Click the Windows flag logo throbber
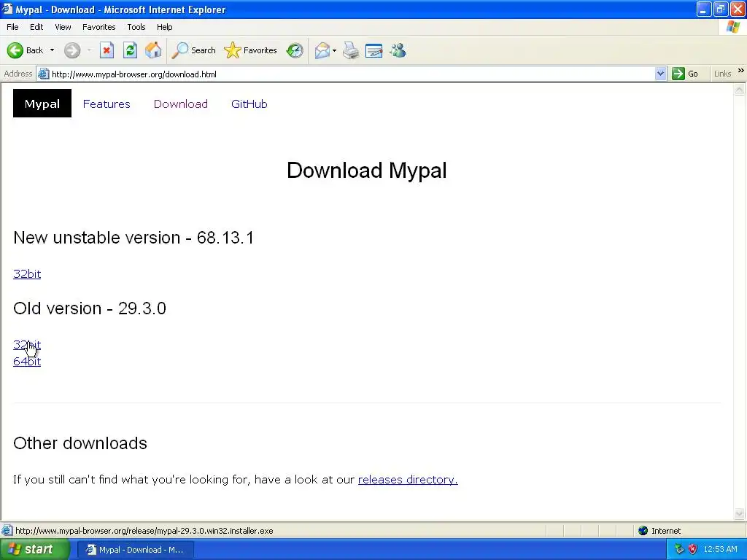 732,27
